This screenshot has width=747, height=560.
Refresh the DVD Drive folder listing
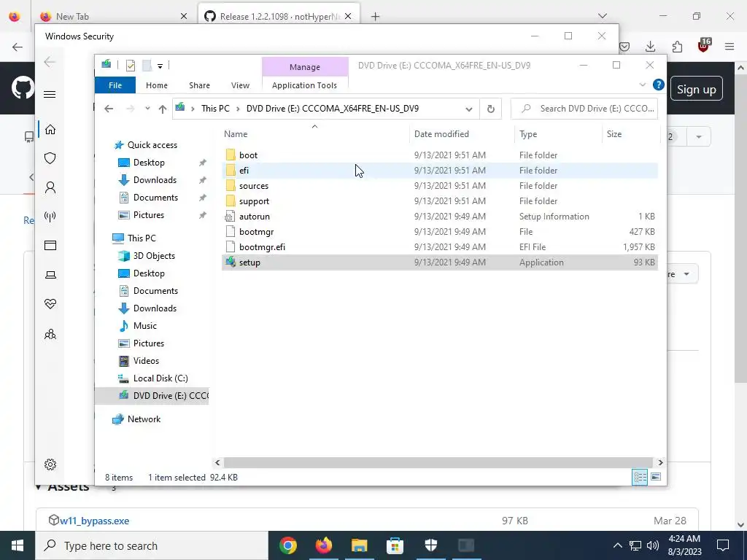pos(491,109)
